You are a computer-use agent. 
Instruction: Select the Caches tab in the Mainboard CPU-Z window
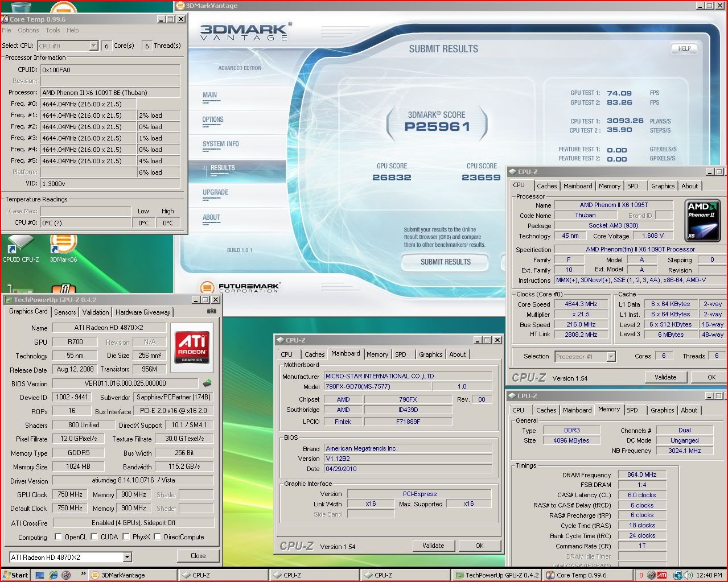click(x=314, y=354)
